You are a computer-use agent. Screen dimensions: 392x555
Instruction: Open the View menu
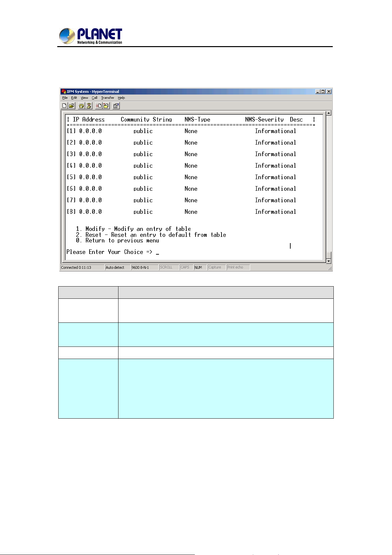click(85, 98)
